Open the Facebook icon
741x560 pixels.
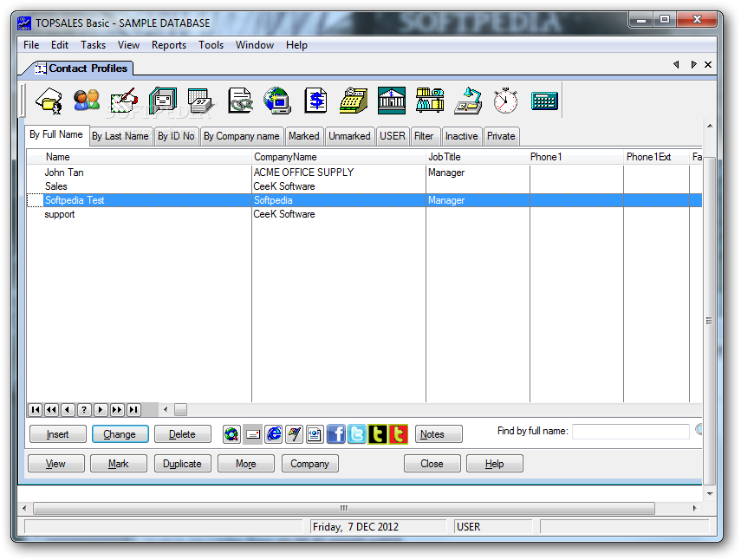[x=336, y=433]
